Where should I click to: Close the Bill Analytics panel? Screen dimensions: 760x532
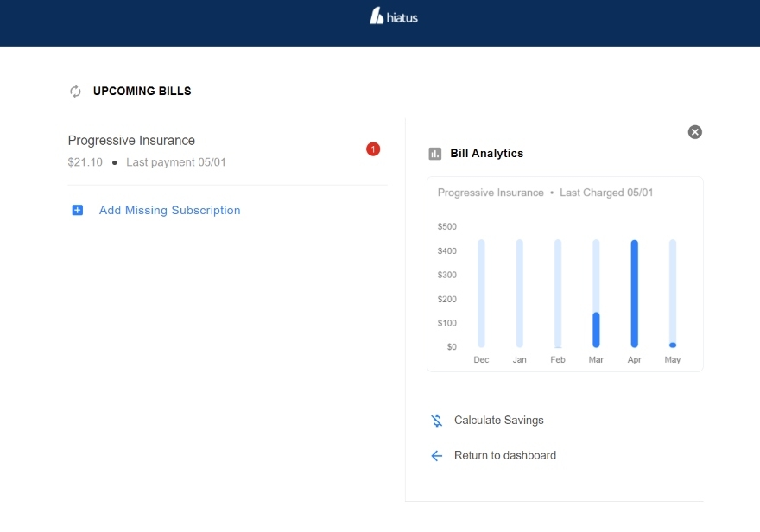pos(694,132)
